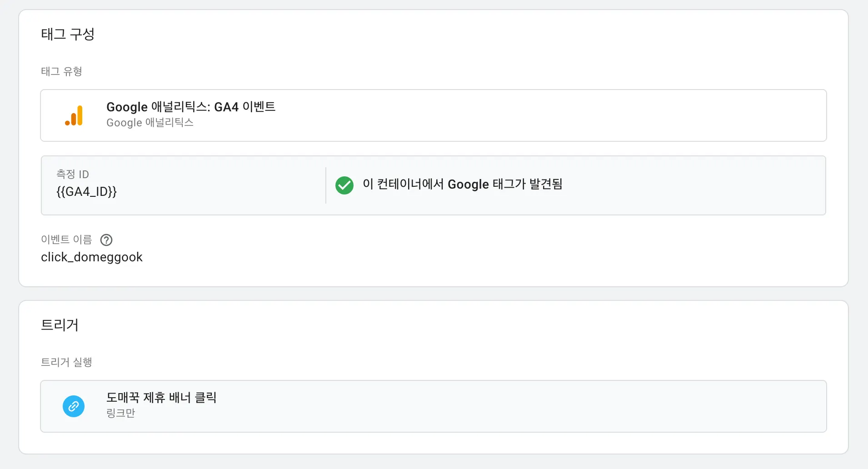The image size is (868, 469).
Task: Click the '트리거 실행' label
Action: 66,362
